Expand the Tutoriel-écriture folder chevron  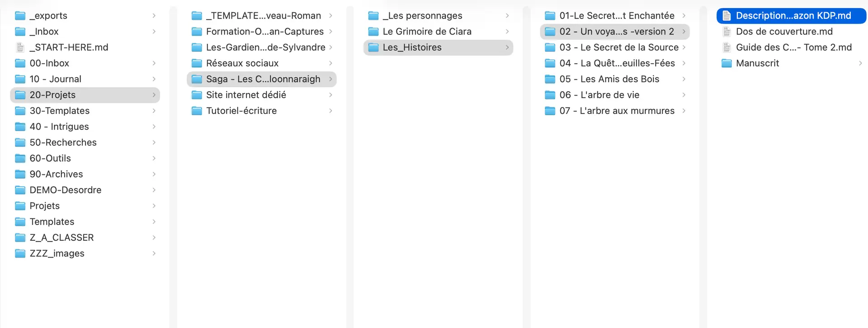pos(330,111)
